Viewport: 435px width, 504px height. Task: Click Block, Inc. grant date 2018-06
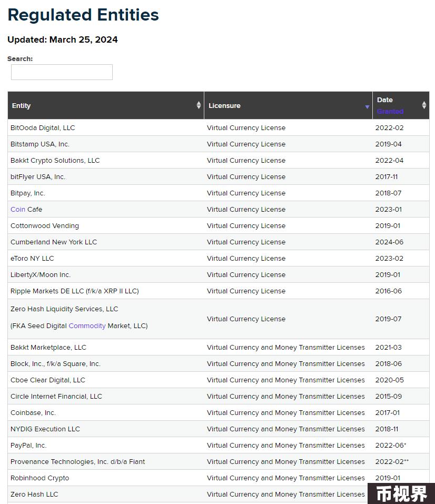click(x=388, y=364)
